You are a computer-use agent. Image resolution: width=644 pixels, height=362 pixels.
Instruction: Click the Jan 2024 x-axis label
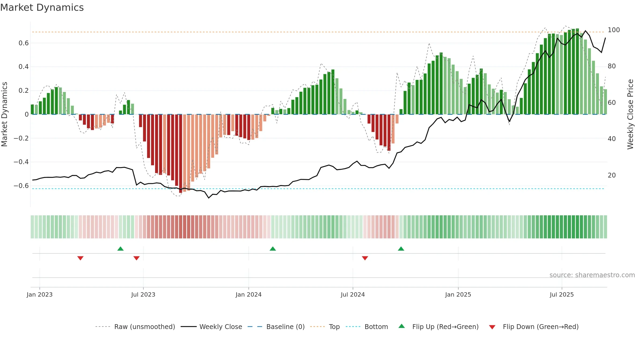248,294
